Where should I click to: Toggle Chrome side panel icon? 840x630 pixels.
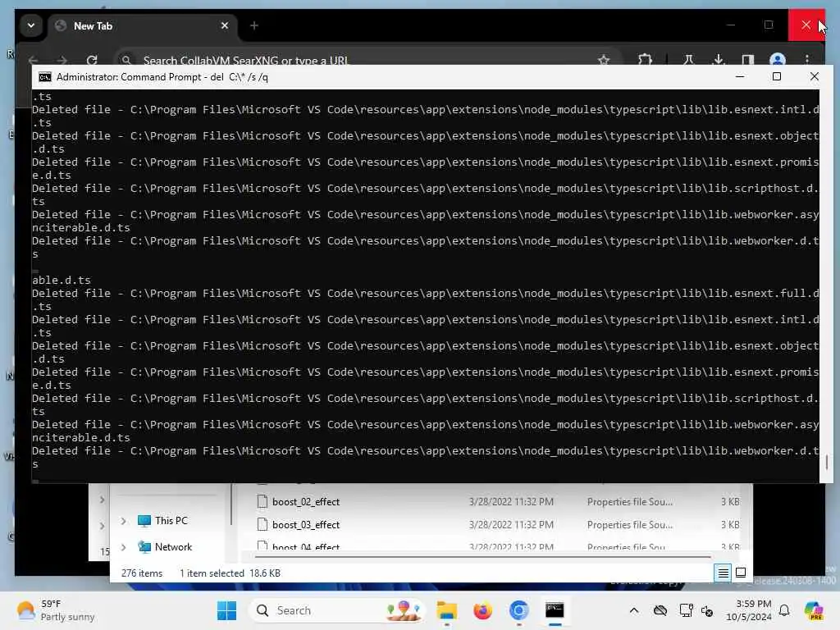coord(748,59)
